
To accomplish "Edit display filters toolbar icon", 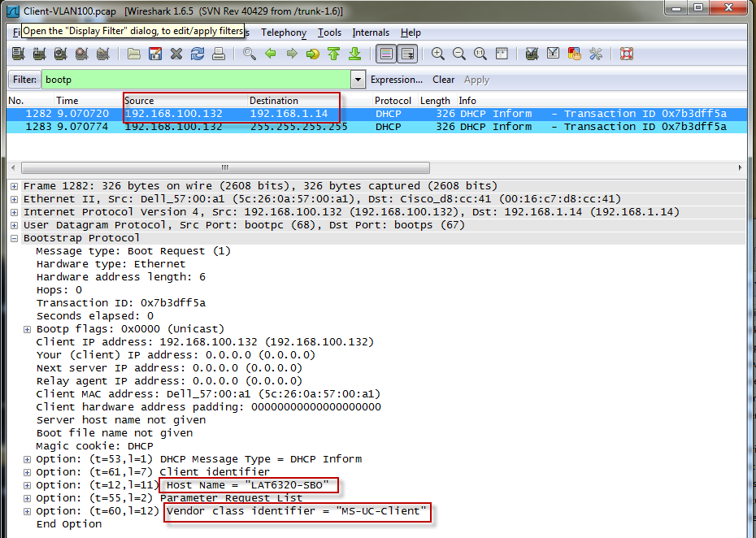I will 553,54.
